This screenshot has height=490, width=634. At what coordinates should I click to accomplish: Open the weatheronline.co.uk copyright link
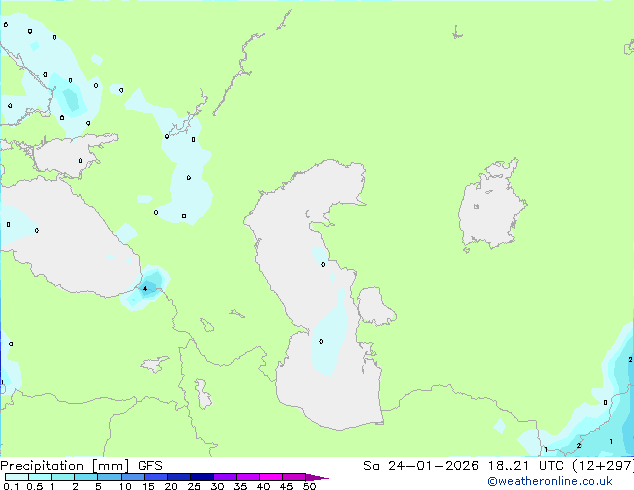[x=550, y=481]
